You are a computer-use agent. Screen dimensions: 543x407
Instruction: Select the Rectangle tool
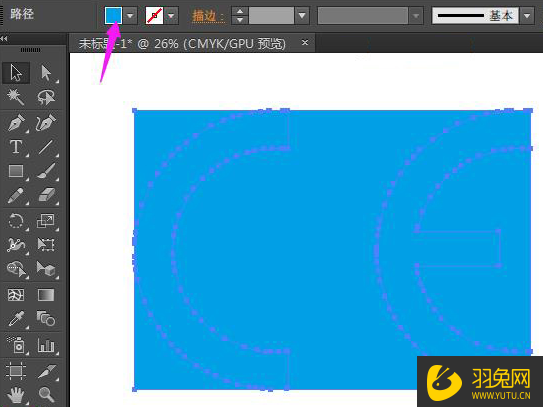[x=16, y=171]
